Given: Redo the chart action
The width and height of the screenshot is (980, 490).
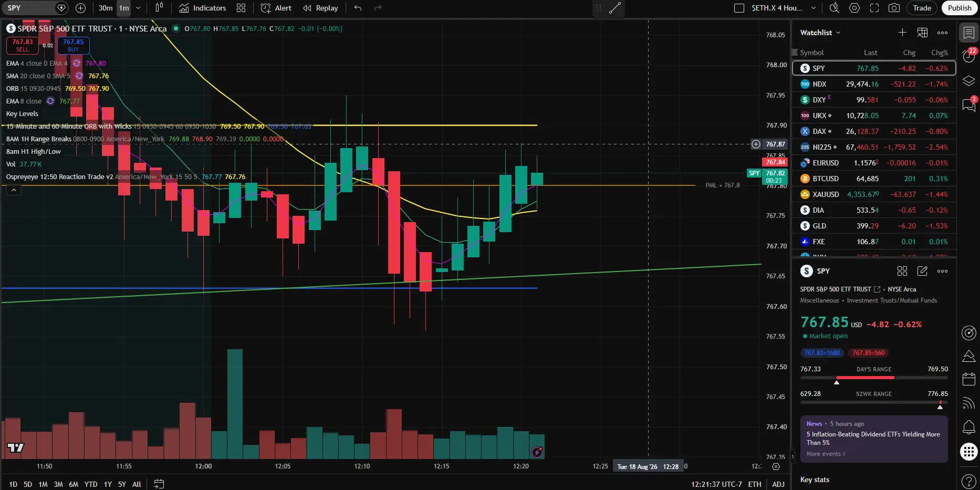Looking at the screenshot, I should (x=378, y=8).
